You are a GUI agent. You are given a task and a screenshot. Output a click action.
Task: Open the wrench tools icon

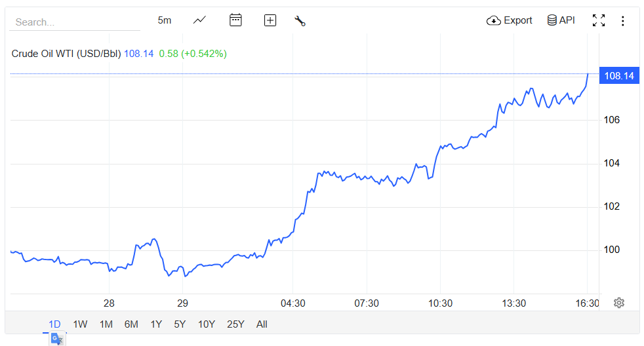pyautogui.click(x=300, y=20)
